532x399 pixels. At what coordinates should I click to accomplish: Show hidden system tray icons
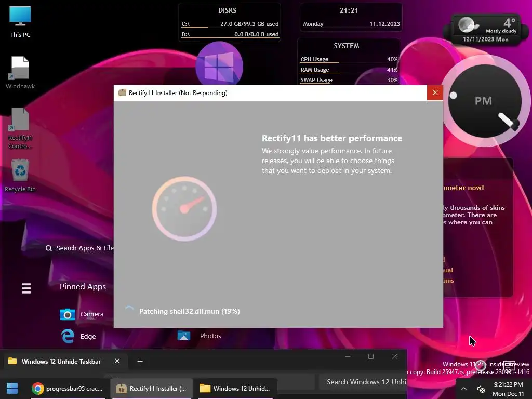464,389
